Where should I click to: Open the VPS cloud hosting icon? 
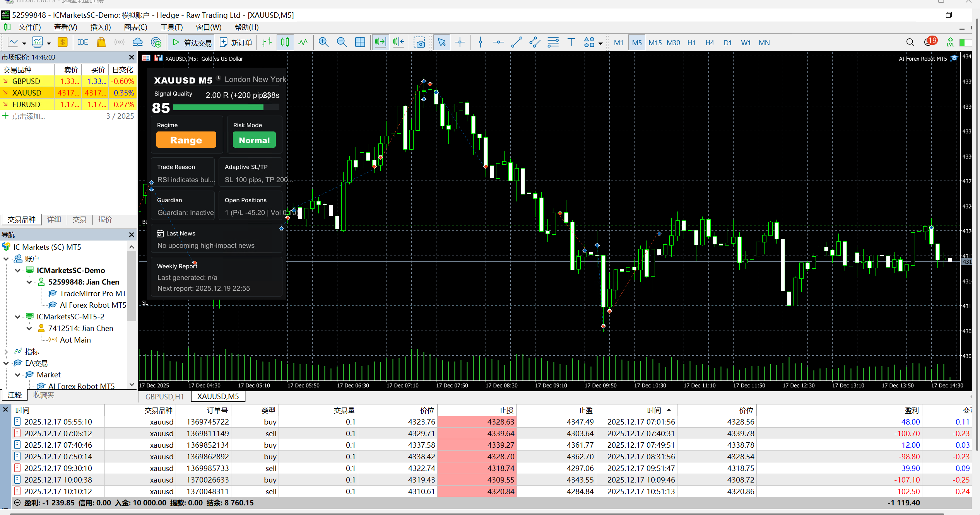137,43
